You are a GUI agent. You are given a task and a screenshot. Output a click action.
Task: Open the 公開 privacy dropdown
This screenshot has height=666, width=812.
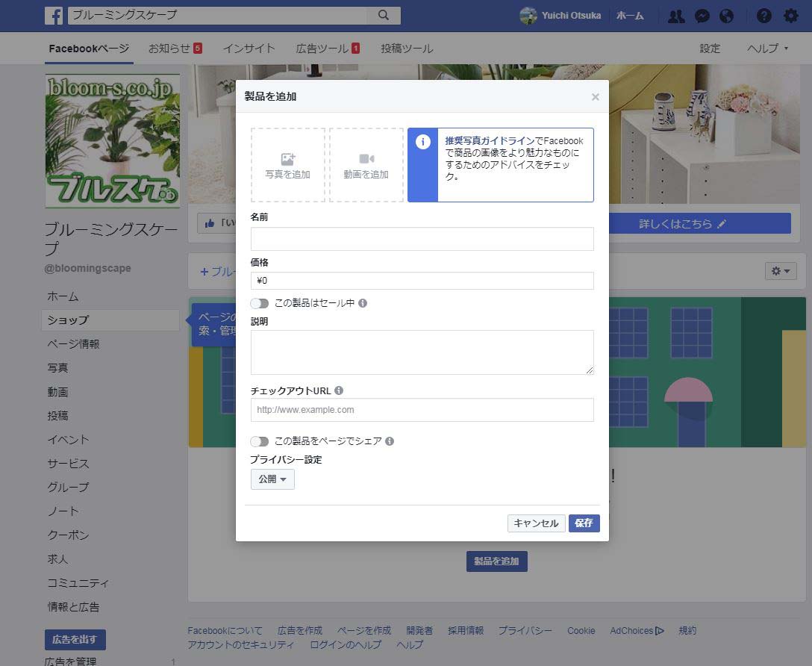click(272, 479)
